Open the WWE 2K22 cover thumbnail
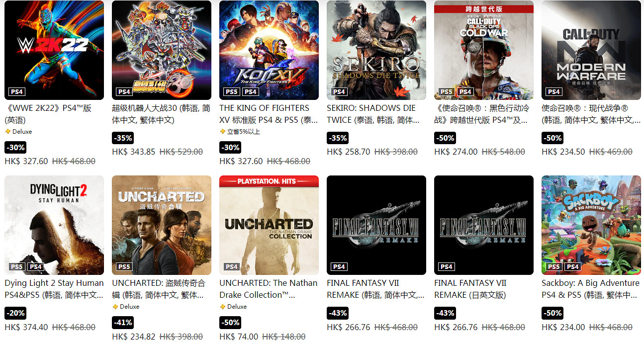This screenshot has width=644, height=344. [x=54, y=50]
